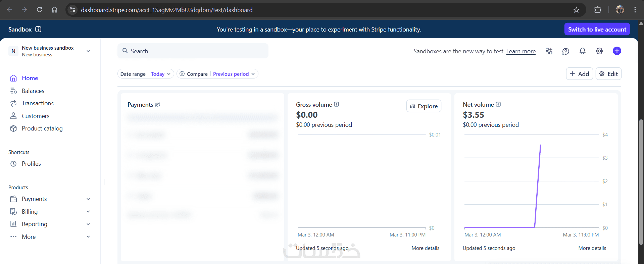Open More details under Net volume
The height and width of the screenshot is (264, 644).
[x=592, y=248]
